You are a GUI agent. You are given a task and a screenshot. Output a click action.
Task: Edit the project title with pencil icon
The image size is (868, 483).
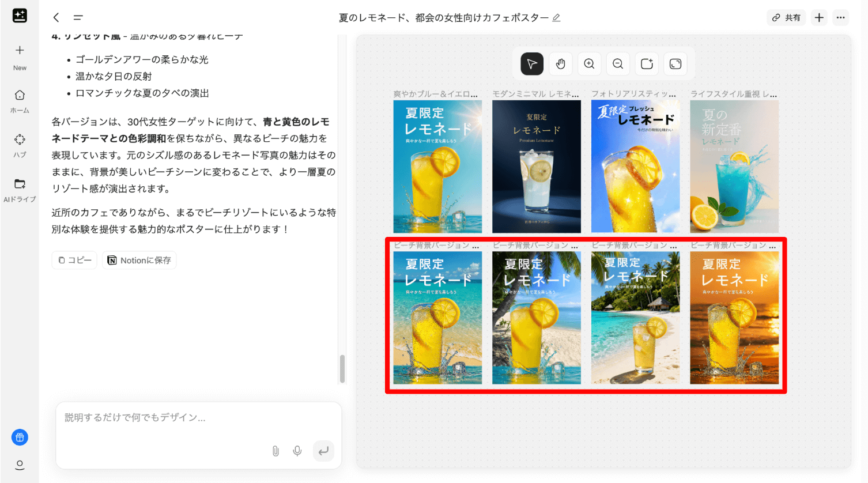[x=556, y=18]
